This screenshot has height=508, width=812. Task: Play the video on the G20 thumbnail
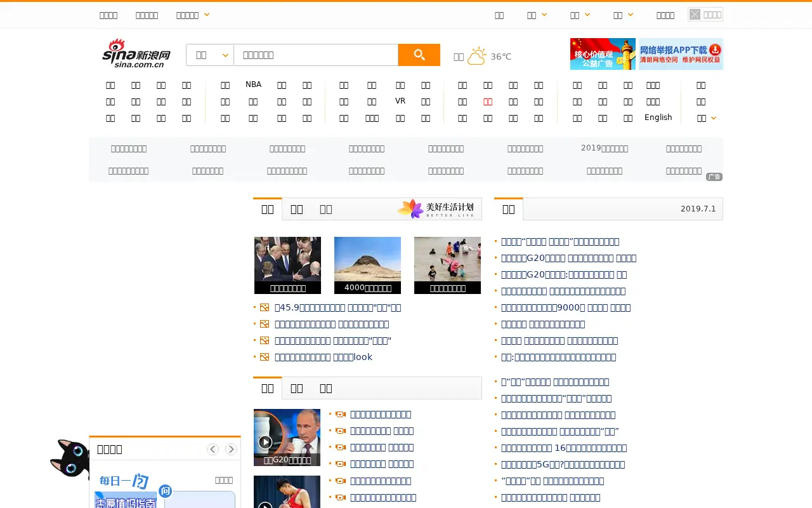[x=265, y=442]
